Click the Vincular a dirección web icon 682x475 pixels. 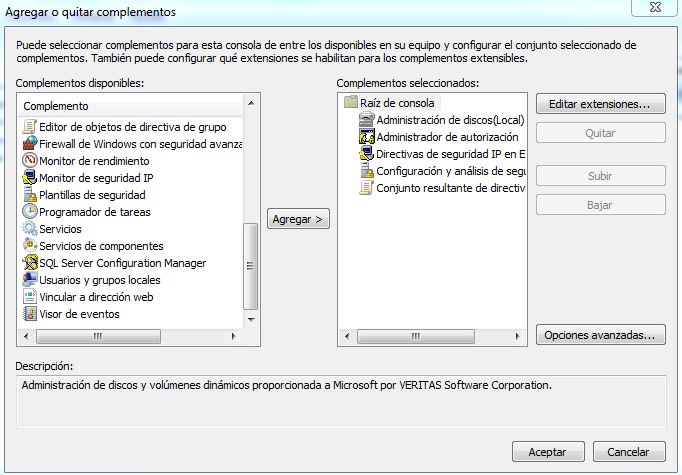(x=30, y=296)
